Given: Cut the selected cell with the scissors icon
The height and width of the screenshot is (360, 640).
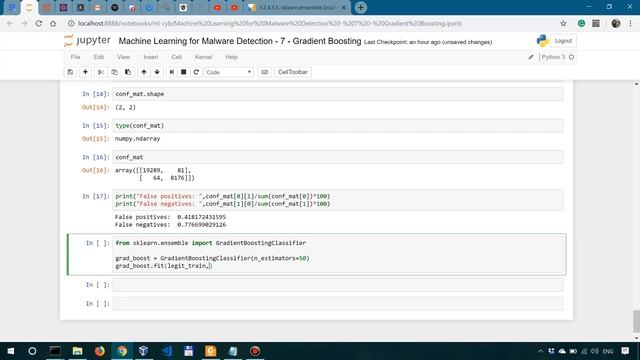Looking at the screenshot, I should point(100,72).
